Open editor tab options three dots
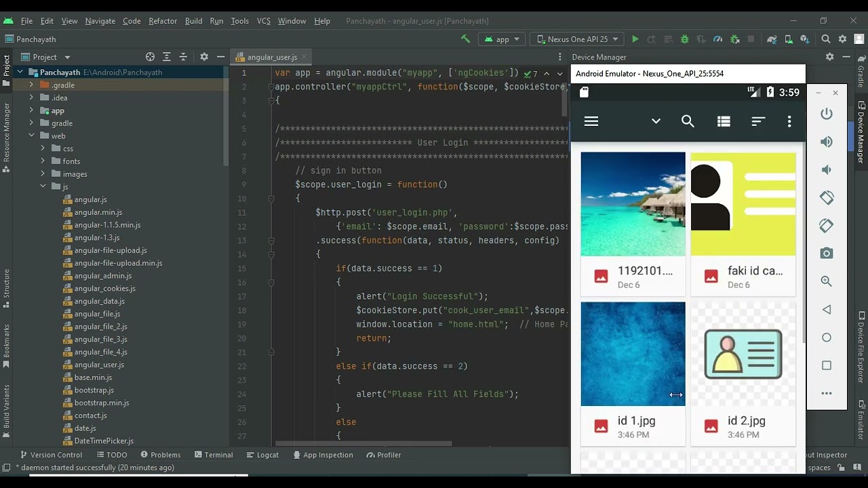This screenshot has height=488, width=868. coord(560,58)
